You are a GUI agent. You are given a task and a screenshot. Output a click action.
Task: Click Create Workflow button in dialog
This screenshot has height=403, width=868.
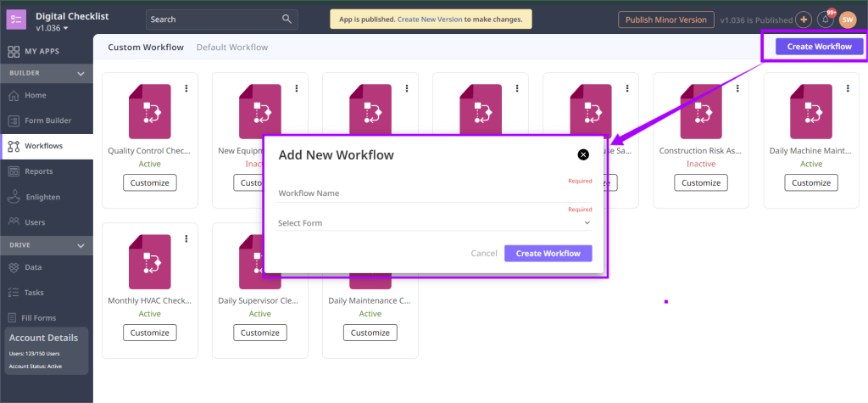(548, 254)
